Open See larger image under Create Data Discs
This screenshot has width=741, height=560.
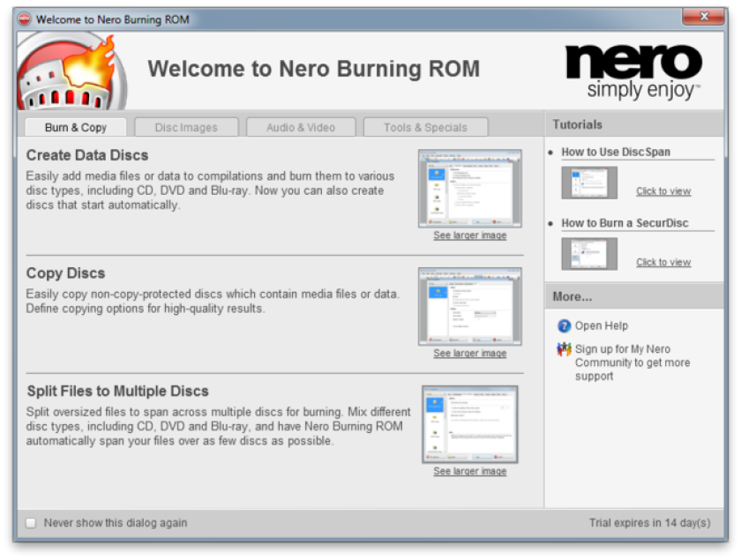tap(469, 235)
